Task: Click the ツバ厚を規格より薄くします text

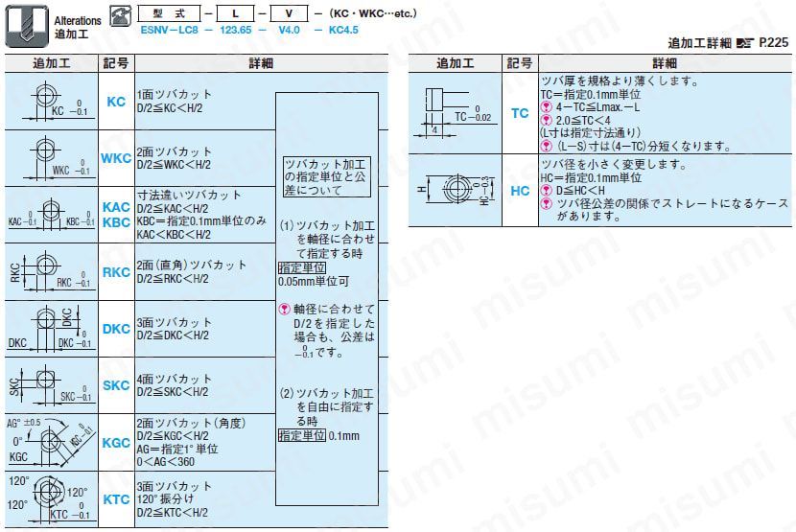Action: click(x=620, y=81)
